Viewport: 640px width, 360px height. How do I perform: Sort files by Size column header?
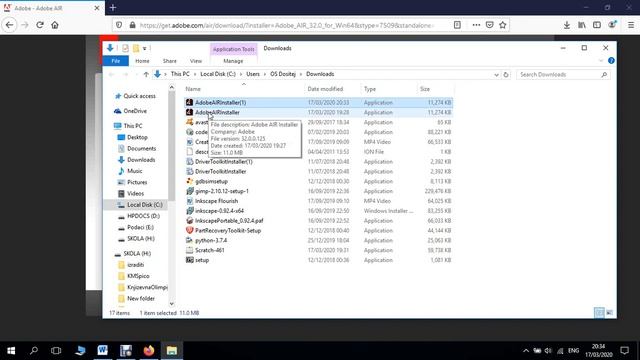tap(425, 89)
